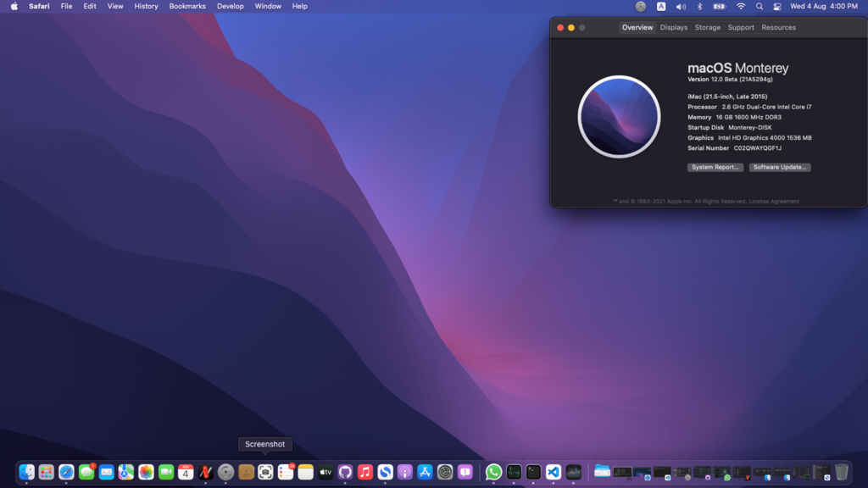Open the input source menu icon
This screenshot has height=488, width=868.
point(661,6)
